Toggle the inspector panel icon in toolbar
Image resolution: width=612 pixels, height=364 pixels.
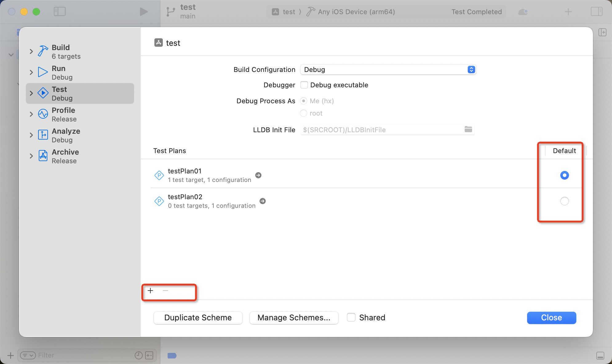(x=597, y=12)
